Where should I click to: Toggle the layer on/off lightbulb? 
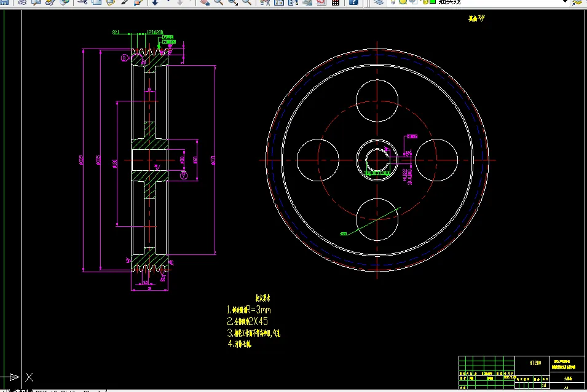[x=393, y=2]
